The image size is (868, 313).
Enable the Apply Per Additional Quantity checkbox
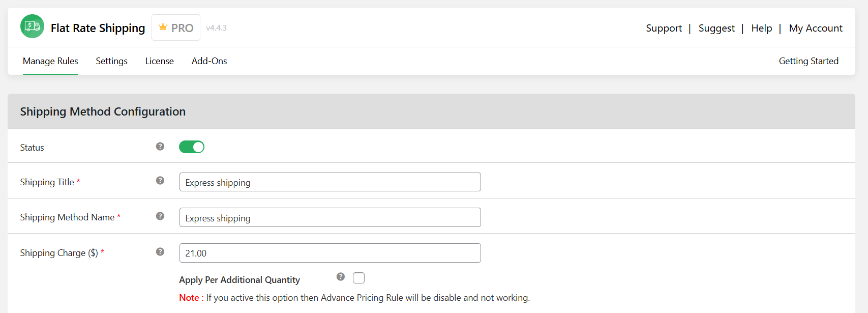click(x=358, y=277)
